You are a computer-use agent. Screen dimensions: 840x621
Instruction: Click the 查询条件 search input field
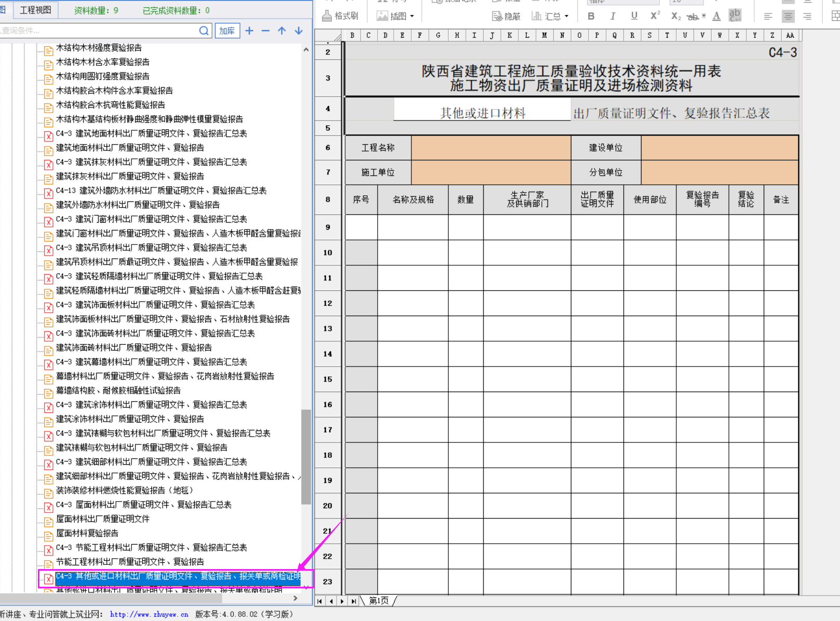(99, 31)
